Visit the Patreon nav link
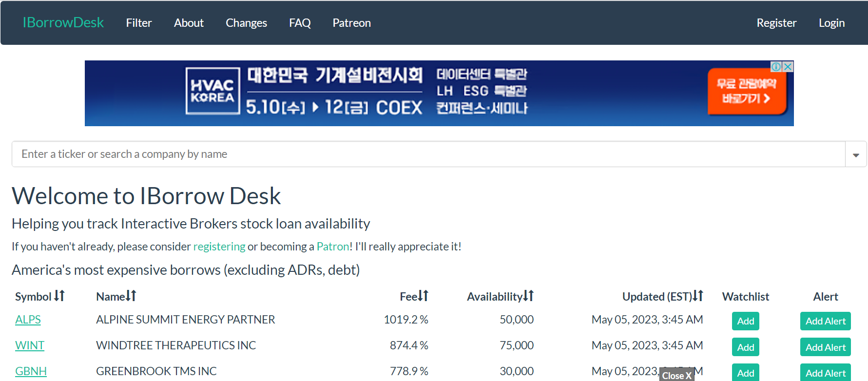 click(351, 23)
